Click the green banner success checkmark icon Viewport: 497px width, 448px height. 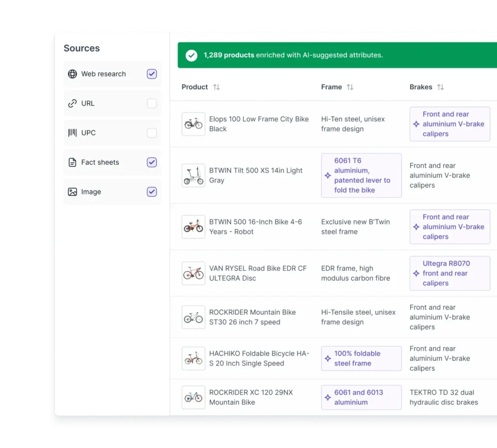coord(192,55)
